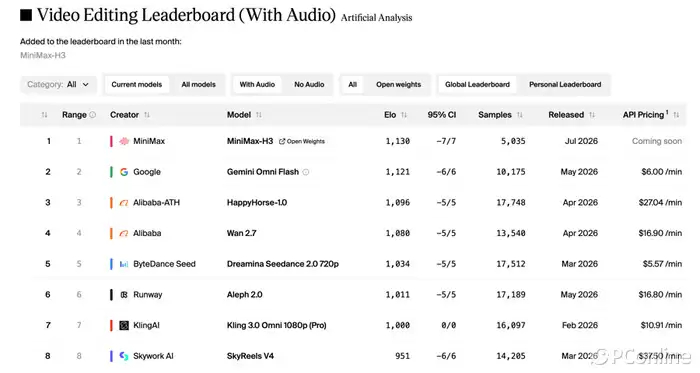Viewport: 700px width, 373px height.
Task: Open the MiniMax-H3 Open Weights link
Action: 302,141
